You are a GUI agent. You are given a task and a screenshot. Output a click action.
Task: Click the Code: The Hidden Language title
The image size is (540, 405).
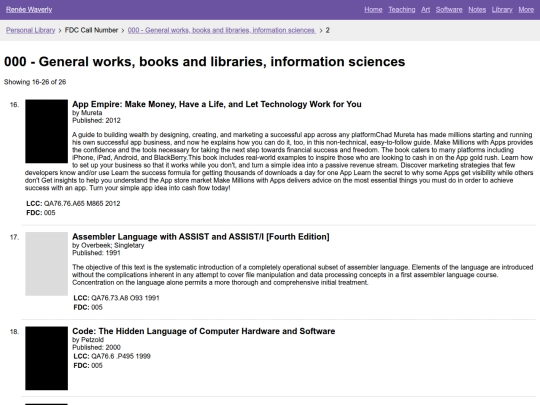point(204,331)
